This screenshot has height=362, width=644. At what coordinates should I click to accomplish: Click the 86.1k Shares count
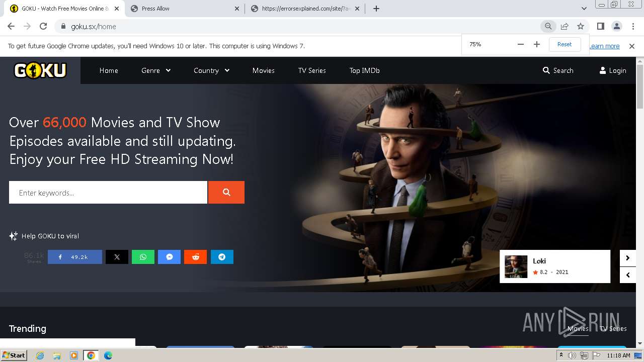(34, 257)
